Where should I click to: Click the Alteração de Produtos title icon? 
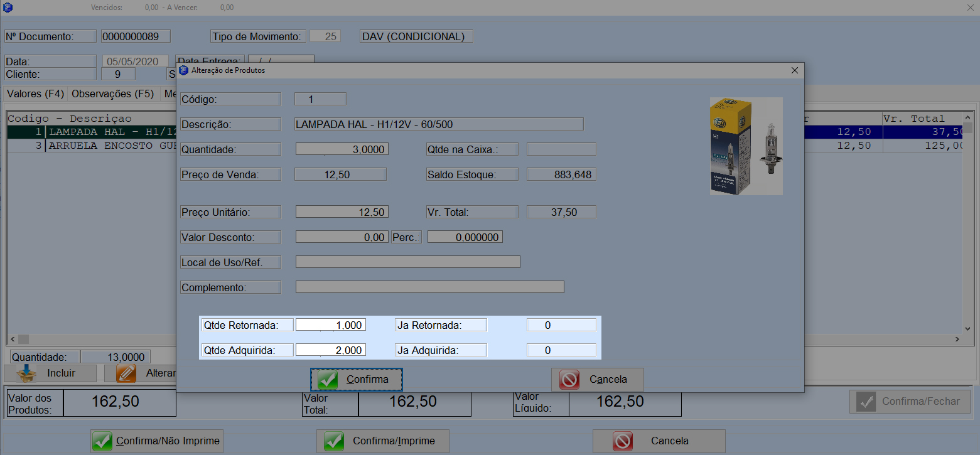pyautogui.click(x=183, y=70)
